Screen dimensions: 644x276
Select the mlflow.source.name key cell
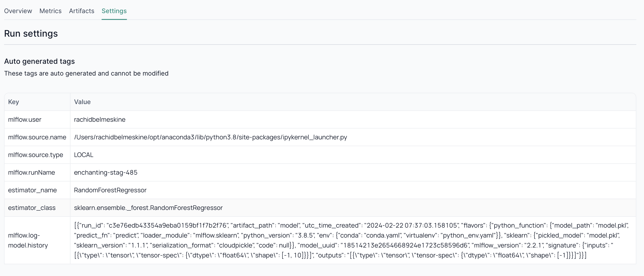click(37, 137)
